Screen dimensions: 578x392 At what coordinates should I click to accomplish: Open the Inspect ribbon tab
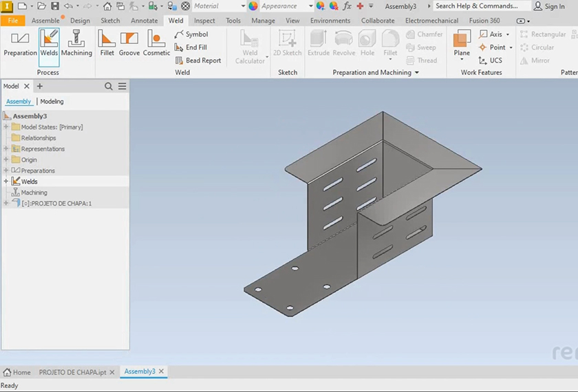(x=204, y=21)
